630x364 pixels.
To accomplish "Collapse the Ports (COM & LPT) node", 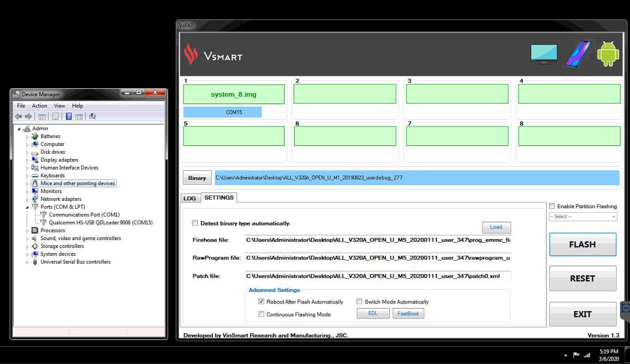I will [x=28, y=207].
